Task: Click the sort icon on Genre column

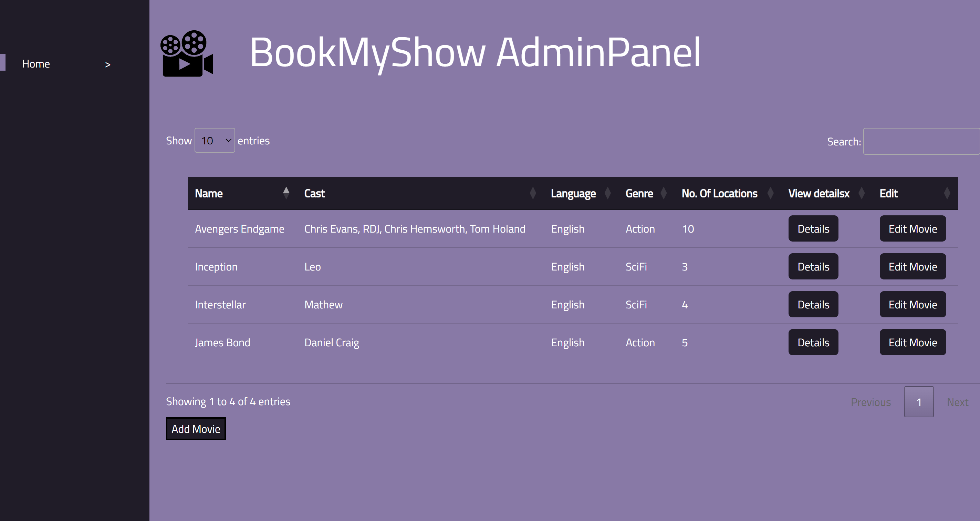Action: (665, 193)
